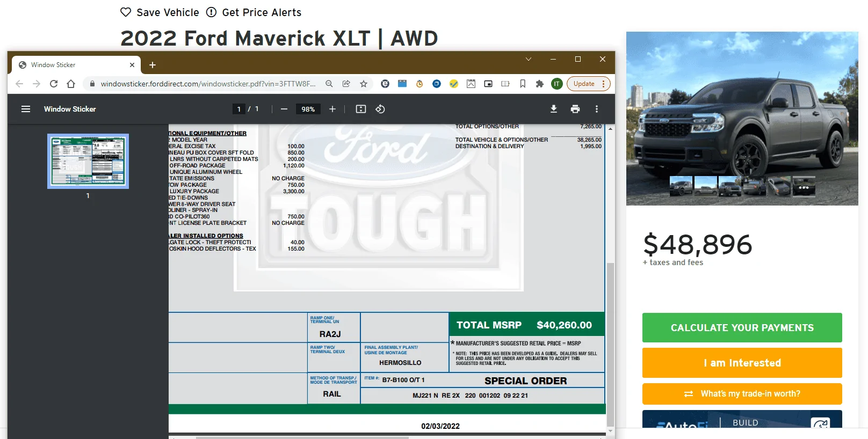868x439 pixels.
Task: Open the Extensions puzzle piece menu
Action: (x=540, y=84)
